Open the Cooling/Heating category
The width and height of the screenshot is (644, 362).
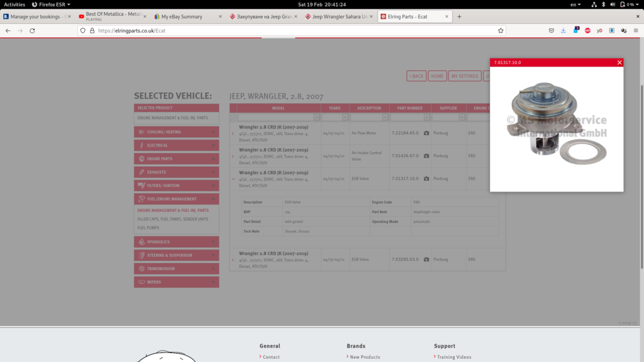click(176, 132)
